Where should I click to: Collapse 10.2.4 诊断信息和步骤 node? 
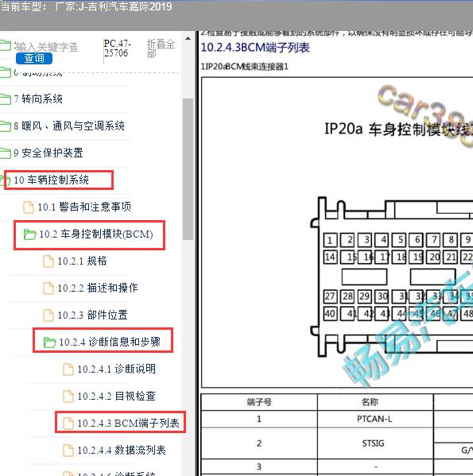(110, 342)
